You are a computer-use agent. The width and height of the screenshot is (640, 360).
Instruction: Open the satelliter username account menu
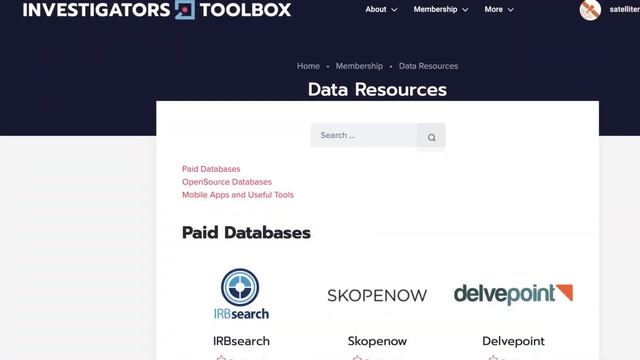click(624, 9)
